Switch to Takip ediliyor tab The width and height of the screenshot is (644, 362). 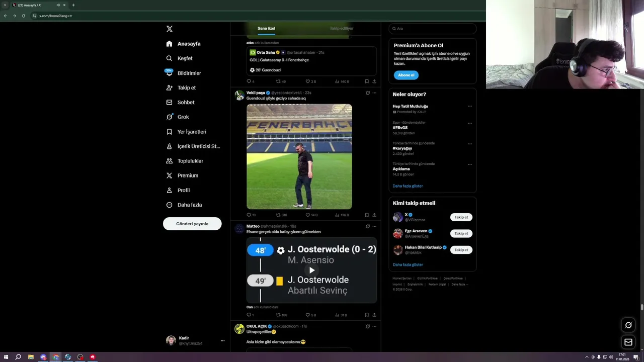342,29
